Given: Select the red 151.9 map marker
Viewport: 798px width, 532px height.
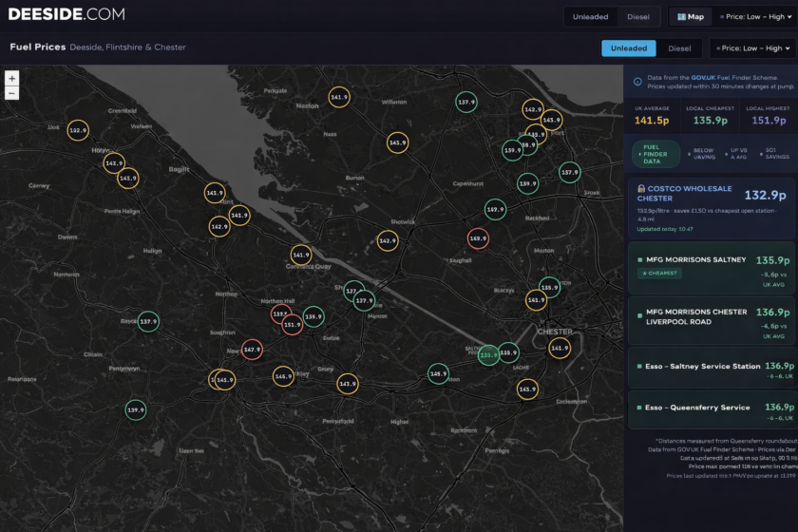Looking at the screenshot, I should [293, 324].
